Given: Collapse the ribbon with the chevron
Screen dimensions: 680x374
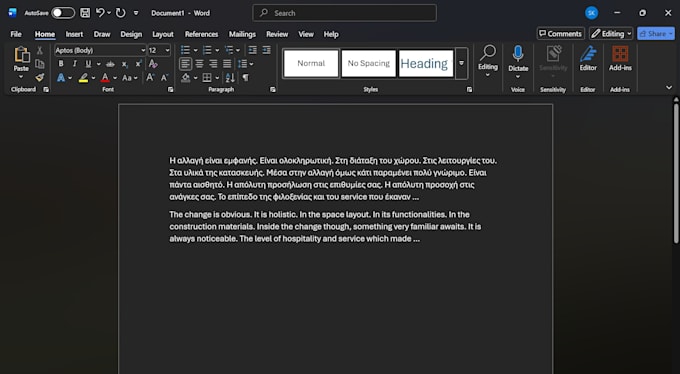Looking at the screenshot, I should 669,88.
